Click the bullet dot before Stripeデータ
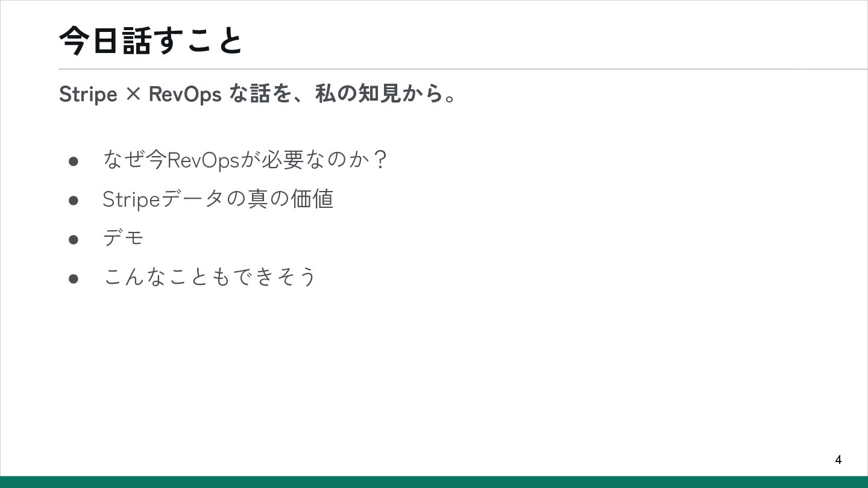The width and height of the screenshot is (868, 488). click(74, 200)
